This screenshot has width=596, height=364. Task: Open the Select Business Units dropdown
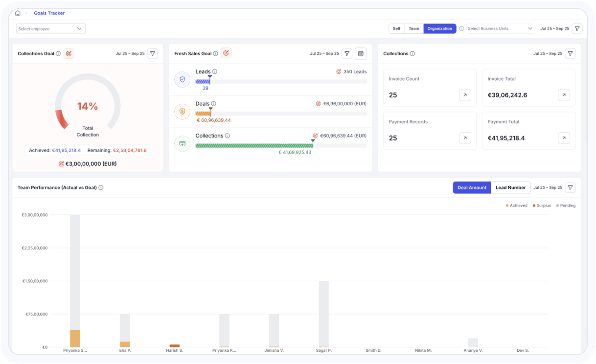[x=500, y=29]
